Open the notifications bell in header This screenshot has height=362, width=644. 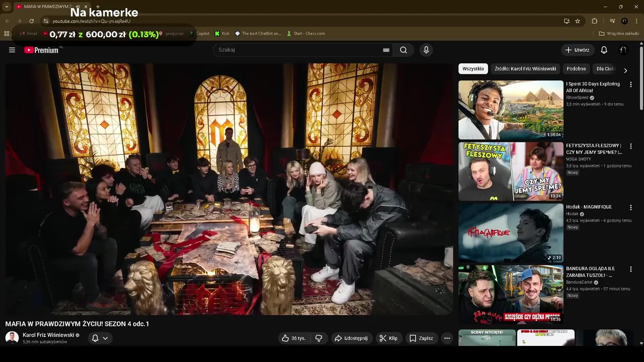pyautogui.click(x=604, y=50)
